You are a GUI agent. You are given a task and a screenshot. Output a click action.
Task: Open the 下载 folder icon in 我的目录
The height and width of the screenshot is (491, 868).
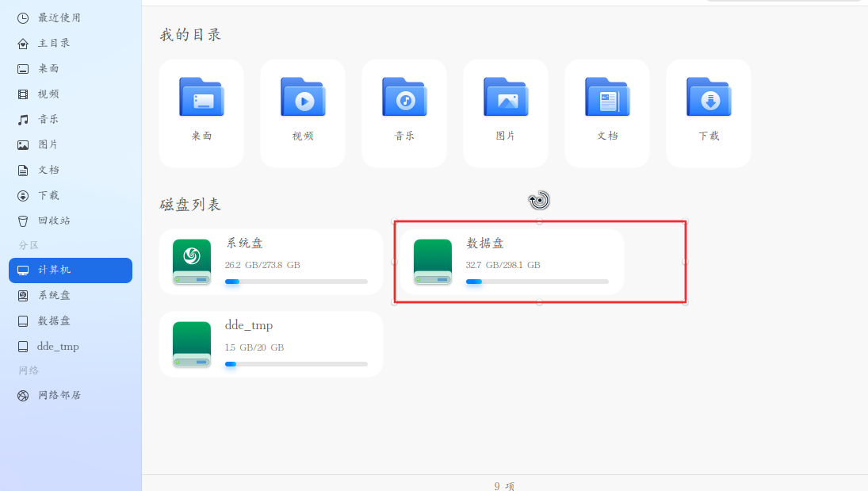click(x=709, y=97)
